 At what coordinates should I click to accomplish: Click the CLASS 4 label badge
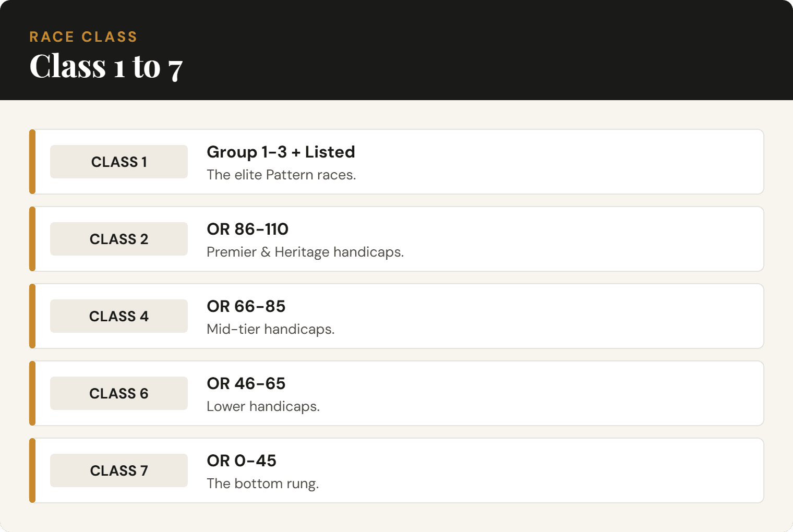click(119, 316)
